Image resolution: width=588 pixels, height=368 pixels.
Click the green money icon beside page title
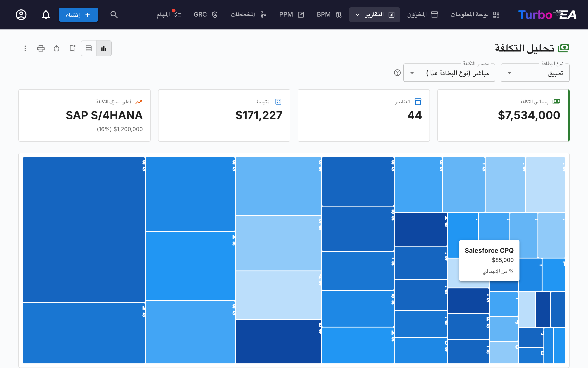pyautogui.click(x=564, y=48)
